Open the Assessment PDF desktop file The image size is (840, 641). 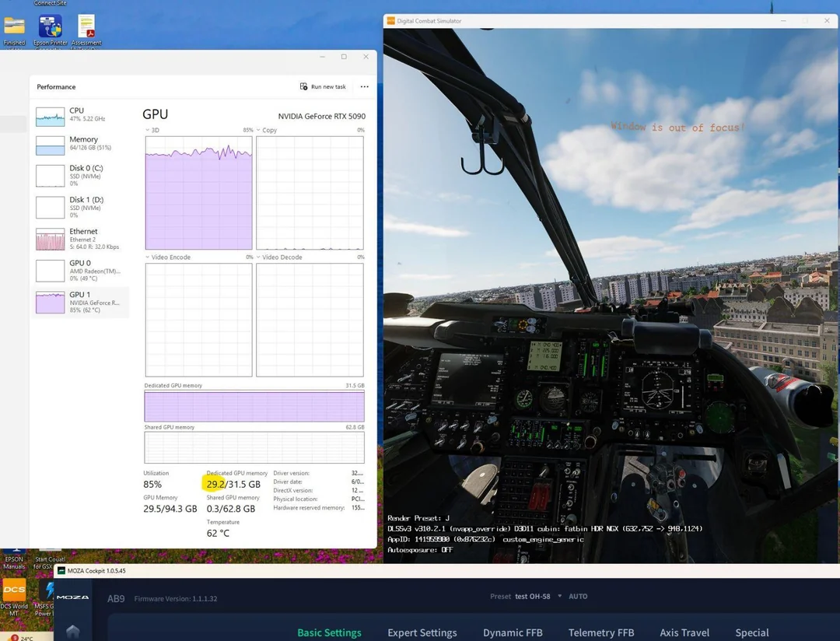pos(86,31)
